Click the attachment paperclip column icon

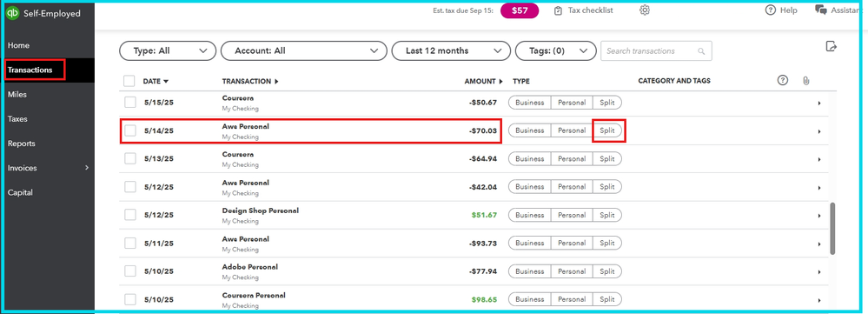[x=805, y=81]
